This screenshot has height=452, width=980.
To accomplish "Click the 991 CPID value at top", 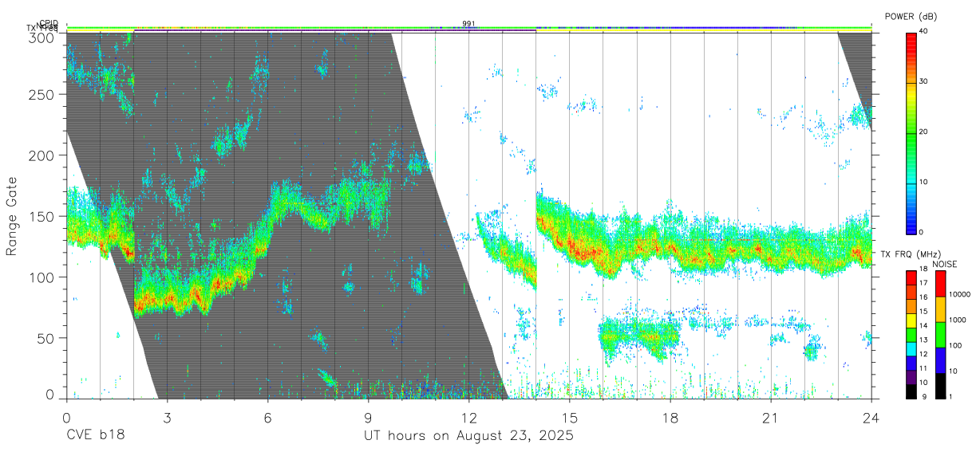I will pos(468,24).
